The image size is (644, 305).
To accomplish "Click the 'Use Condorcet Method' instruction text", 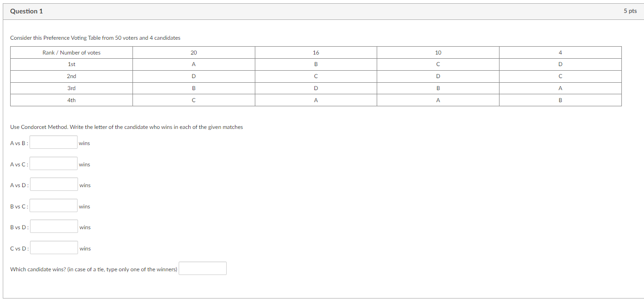I will pos(126,127).
